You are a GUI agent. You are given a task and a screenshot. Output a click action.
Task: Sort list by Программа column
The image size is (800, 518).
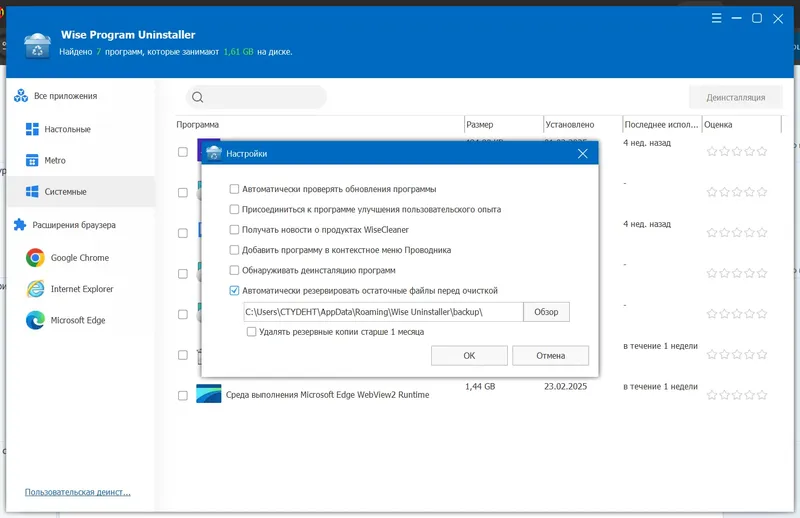click(x=197, y=125)
